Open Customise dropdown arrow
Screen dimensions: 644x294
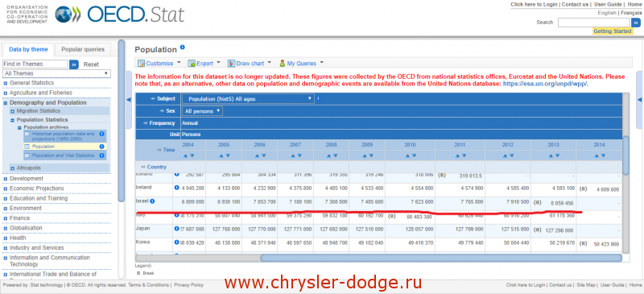tap(179, 63)
